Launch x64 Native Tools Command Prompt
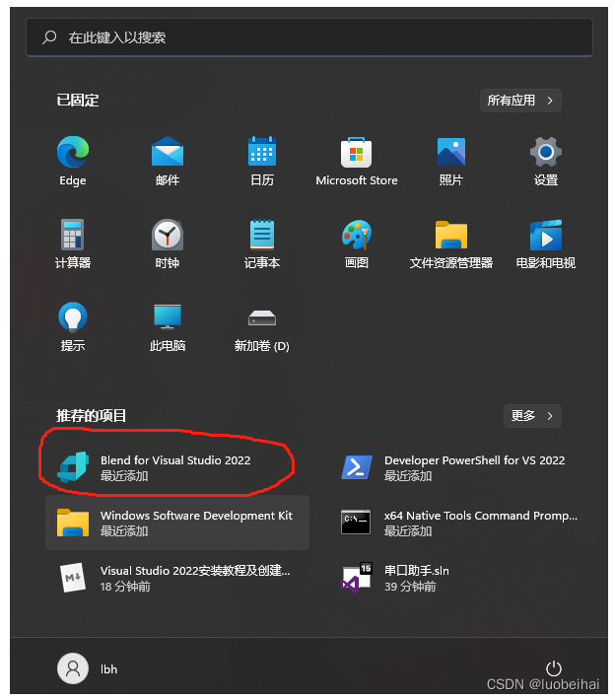Image resolution: width=615 pixels, height=700 pixels. click(461, 523)
